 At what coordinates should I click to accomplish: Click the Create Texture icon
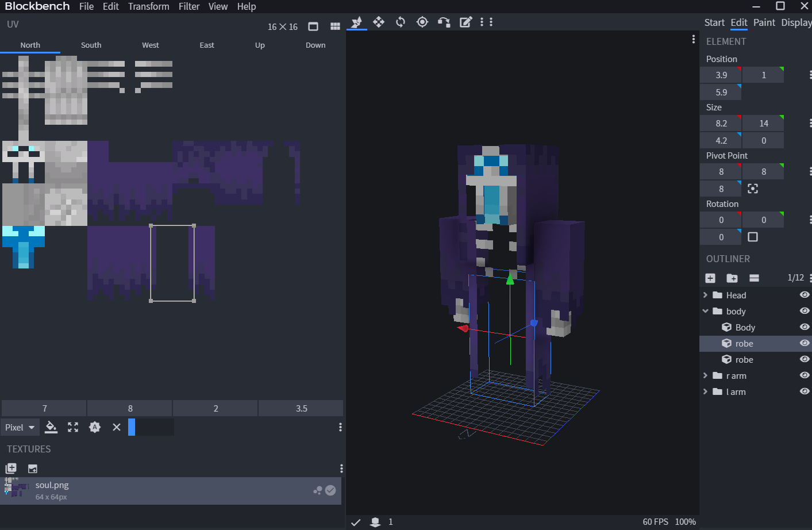[33, 468]
